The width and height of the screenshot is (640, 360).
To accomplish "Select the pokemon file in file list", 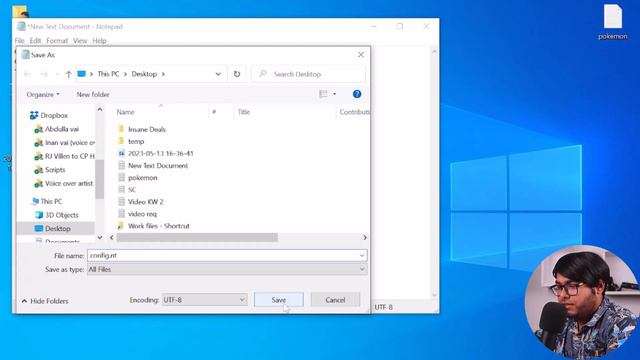I will pyautogui.click(x=142, y=178).
